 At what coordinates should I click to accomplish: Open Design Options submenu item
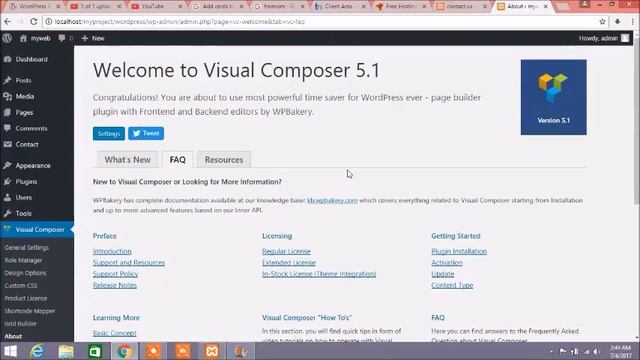click(25, 273)
